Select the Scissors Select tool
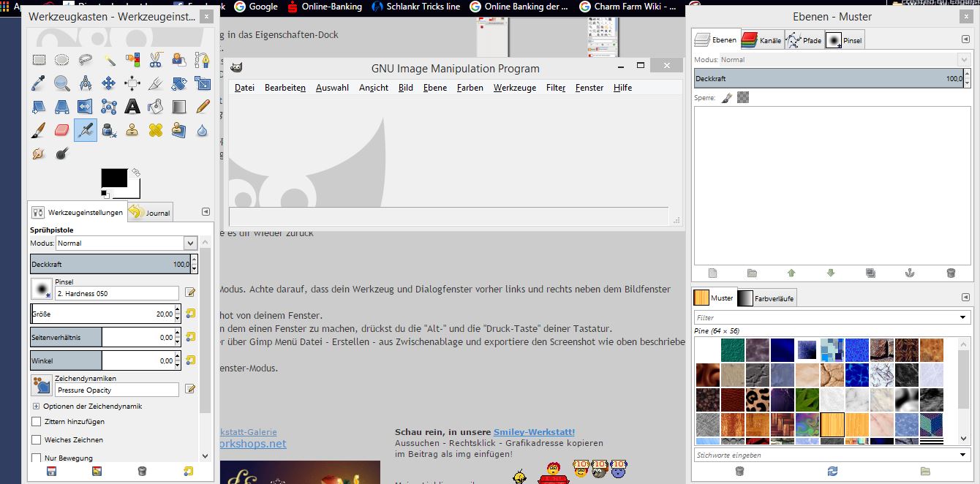The width and height of the screenshot is (980, 484). [x=156, y=60]
